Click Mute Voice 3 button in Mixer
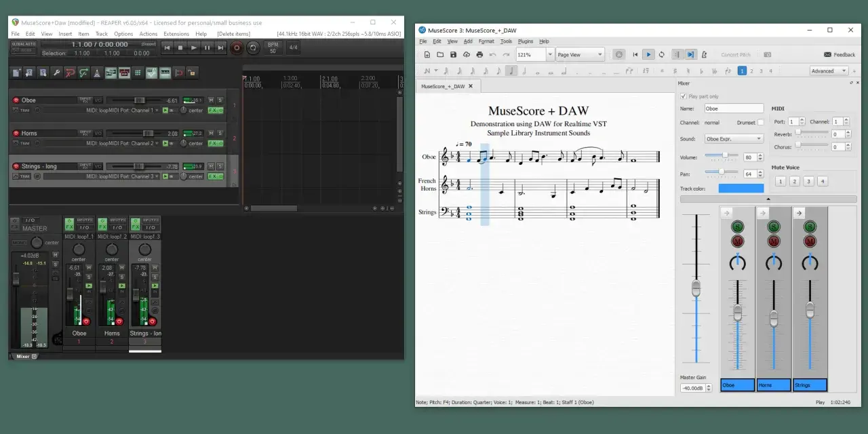Viewport: 868px width, 434px height. click(808, 181)
